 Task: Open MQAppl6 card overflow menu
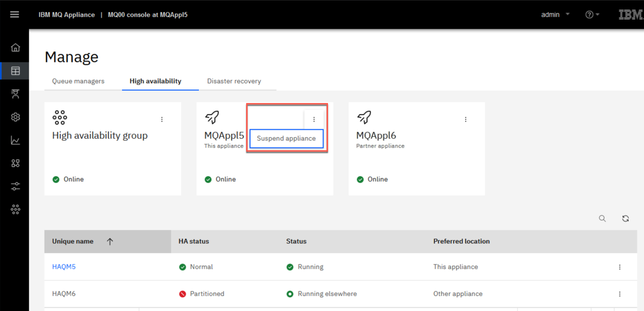466,119
